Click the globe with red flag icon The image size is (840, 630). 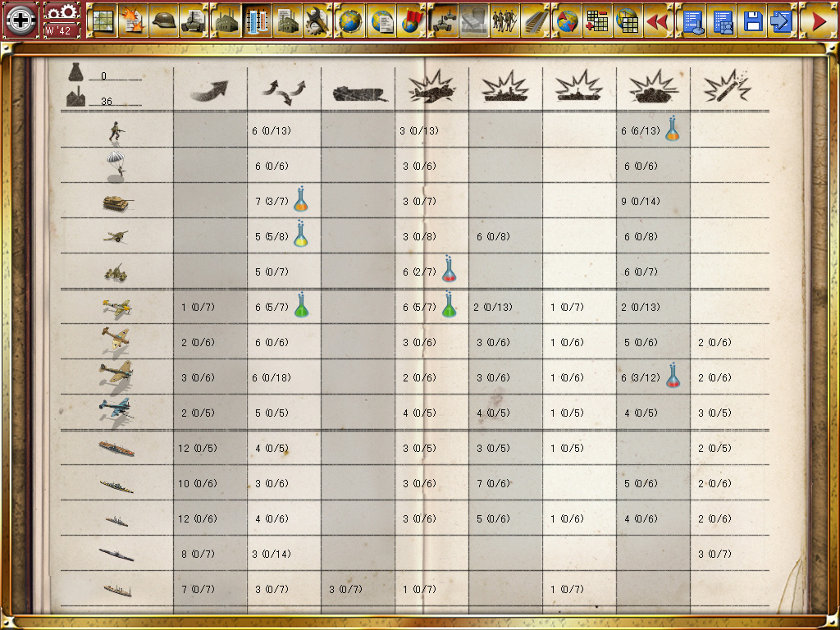pyautogui.click(x=412, y=21)
